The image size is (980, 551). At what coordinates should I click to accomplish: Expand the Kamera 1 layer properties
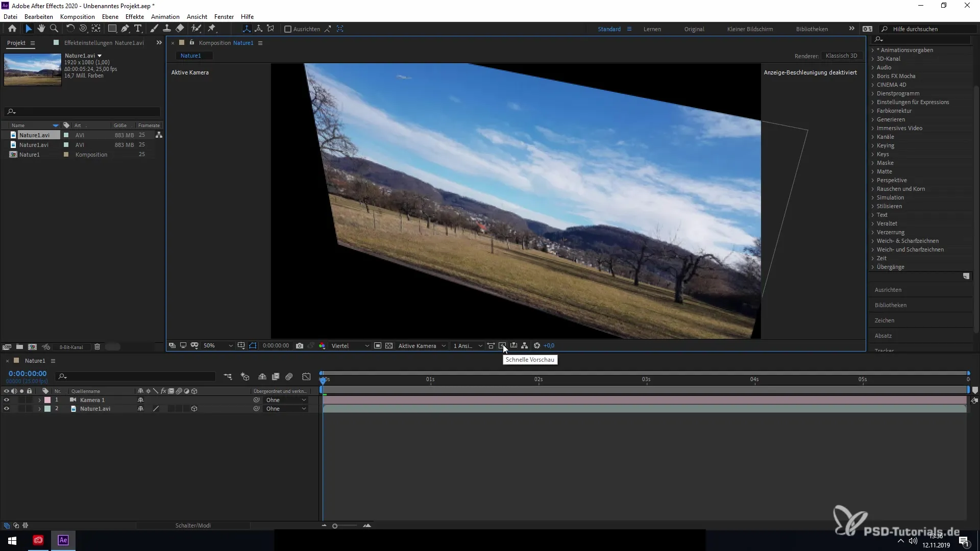[39, 400]
